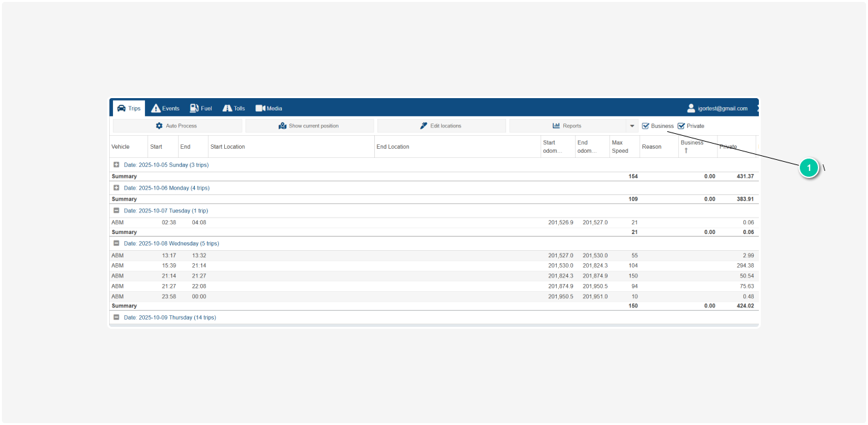Select the 15:39 trip row

click(x=325, y=266)
